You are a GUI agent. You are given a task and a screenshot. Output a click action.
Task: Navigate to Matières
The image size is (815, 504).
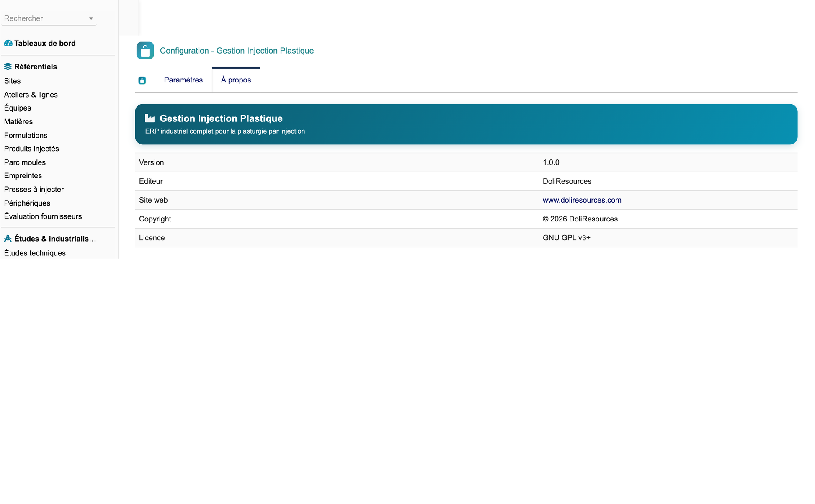[x=18, y=122]
